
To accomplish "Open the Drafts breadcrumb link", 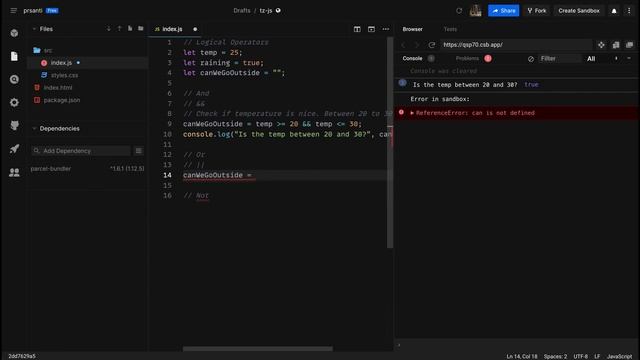I will coord(242,11).
